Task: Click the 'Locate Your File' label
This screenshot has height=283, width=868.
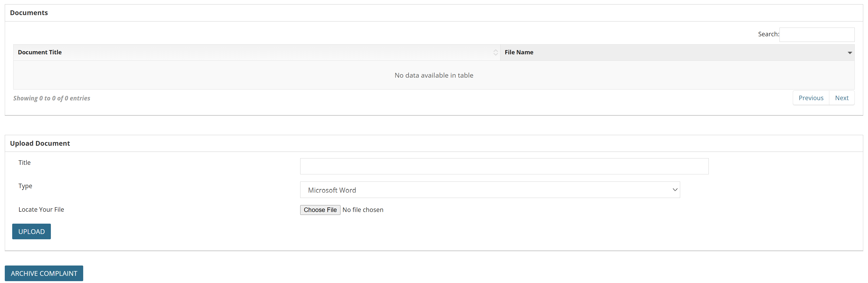Action: [41, 210]
